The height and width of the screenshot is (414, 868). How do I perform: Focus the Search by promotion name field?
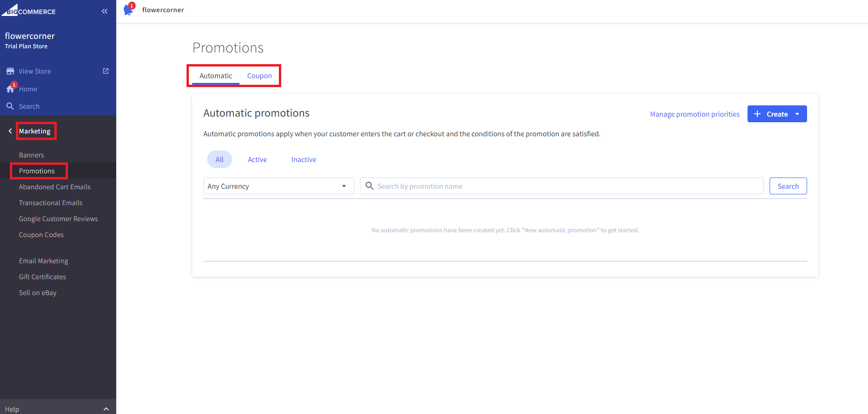pos(562,186)
